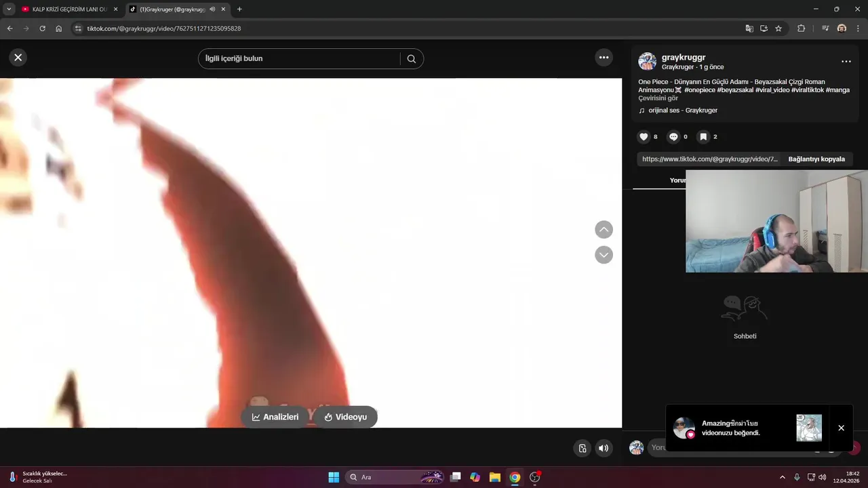Click the tiktok.com address bar URL
Viewport: 868px width, 488px height.
(x=164, y=28)
